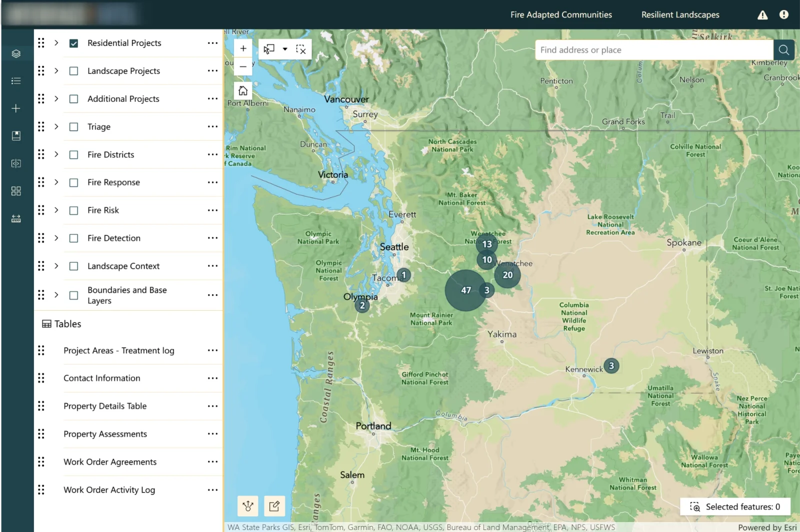Image resolution: width=800 pixels, height=532 pixels.
Task: Click the 47 cluster on the map
Action: point(466,290)
